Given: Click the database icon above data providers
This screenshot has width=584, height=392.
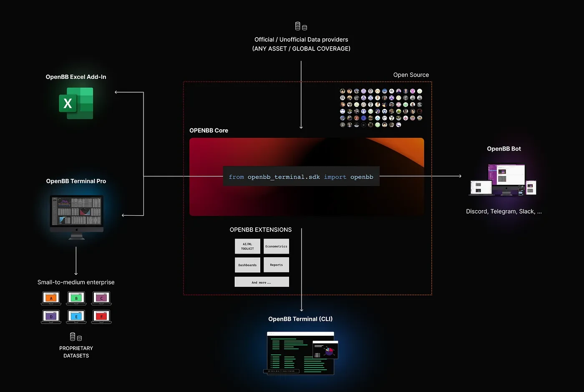Looking at the screenshot, I should (301, 26).
